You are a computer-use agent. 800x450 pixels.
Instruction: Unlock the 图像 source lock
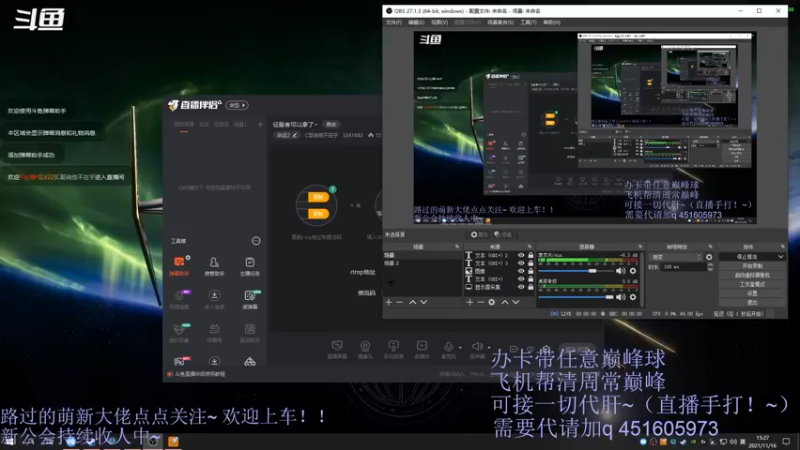click(531, 271)
